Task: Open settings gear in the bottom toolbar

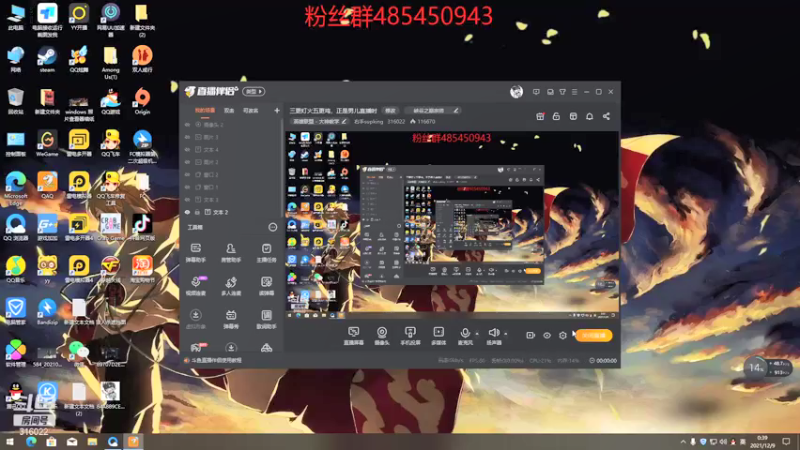Action: [x=563, y=335]
